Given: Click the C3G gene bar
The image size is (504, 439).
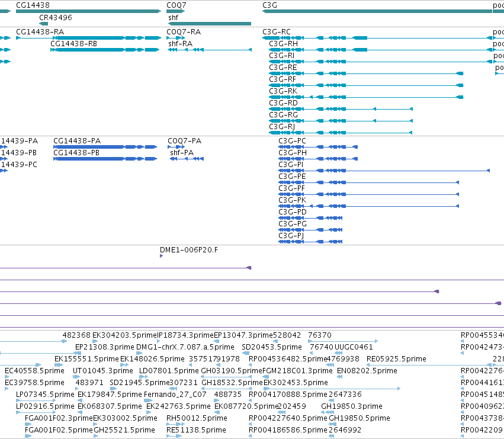Looking at the screenshot, I should (x=377, y=11).
